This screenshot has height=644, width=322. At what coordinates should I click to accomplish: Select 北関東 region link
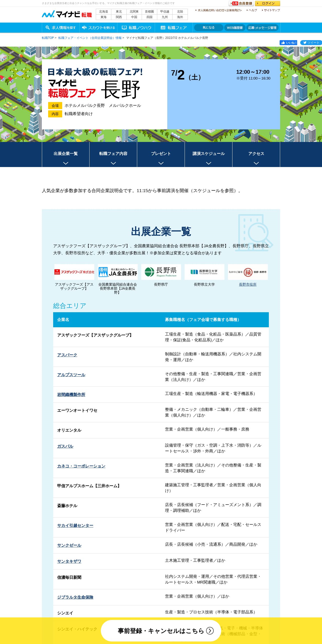click(x=134, y=12)
